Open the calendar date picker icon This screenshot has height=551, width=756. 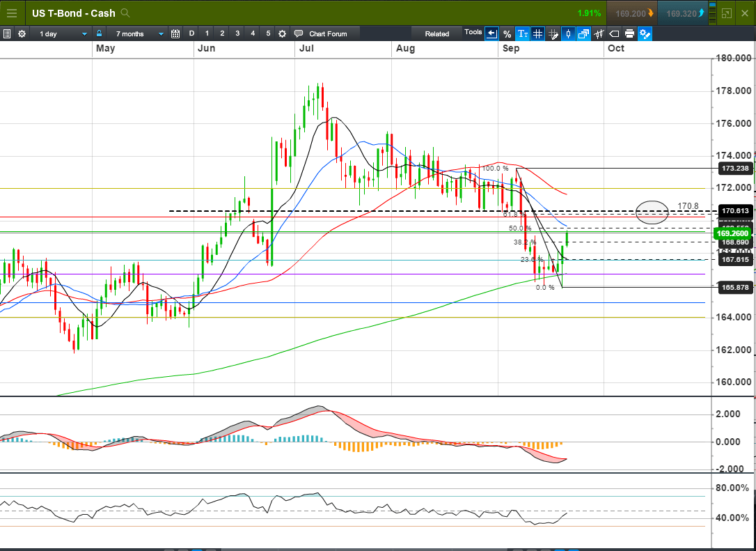(x=175, y=33)
